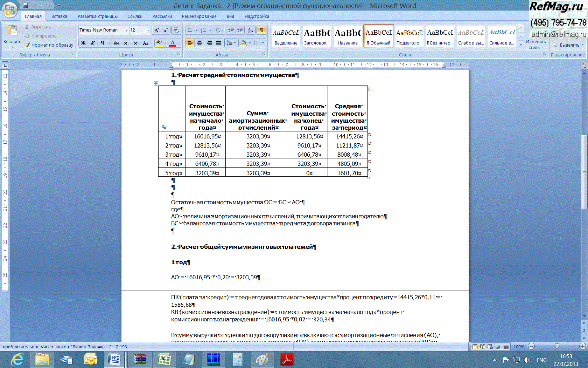The image size is (588, 368).
Task: Switch to the Рецензирование (Review) tab
Action: click(199, 16)
